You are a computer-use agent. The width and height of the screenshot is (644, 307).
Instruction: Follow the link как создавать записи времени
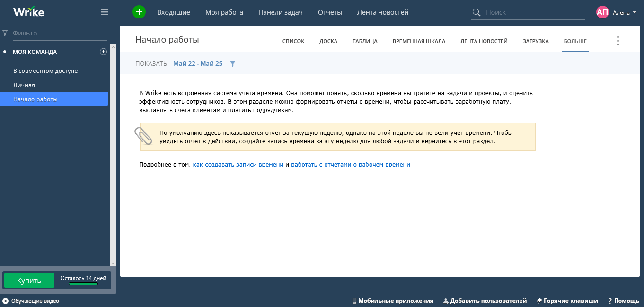pos(238,165)
